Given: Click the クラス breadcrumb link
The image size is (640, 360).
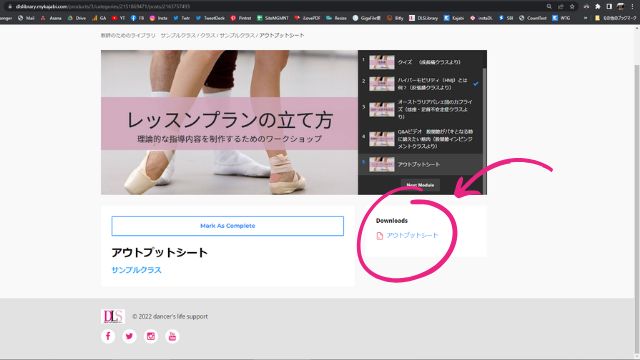Looking at the screenshot, I should pyautogui.click(x=207, y=36).
